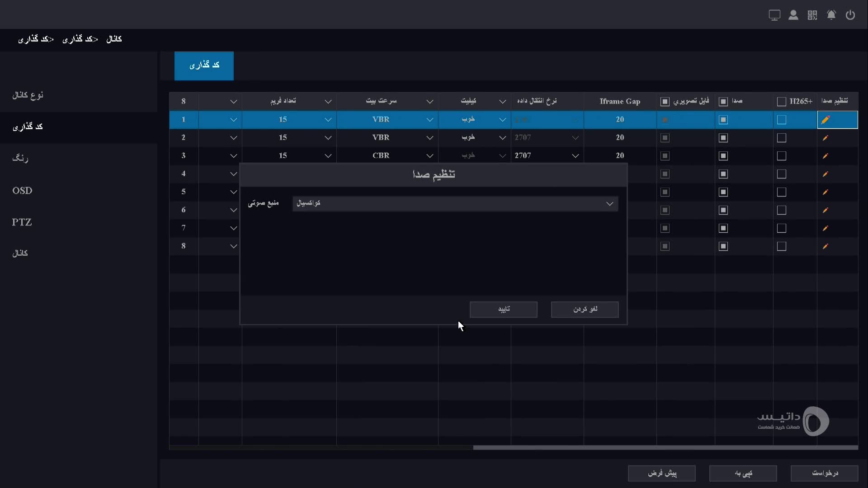Click the monitor display icon in top bar
This screenshot has height=488, width=868.
point(774,15)
